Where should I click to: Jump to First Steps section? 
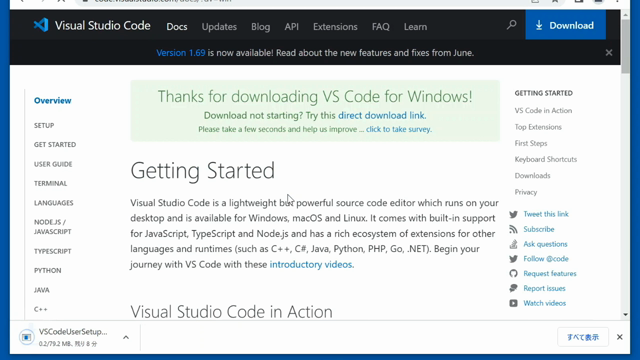531,143
